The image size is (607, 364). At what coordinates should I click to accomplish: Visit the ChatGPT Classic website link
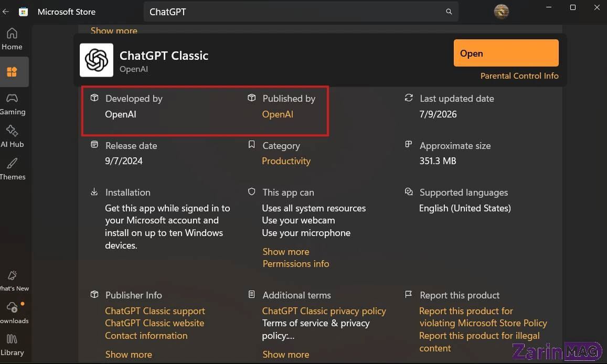tap(154, 323)
